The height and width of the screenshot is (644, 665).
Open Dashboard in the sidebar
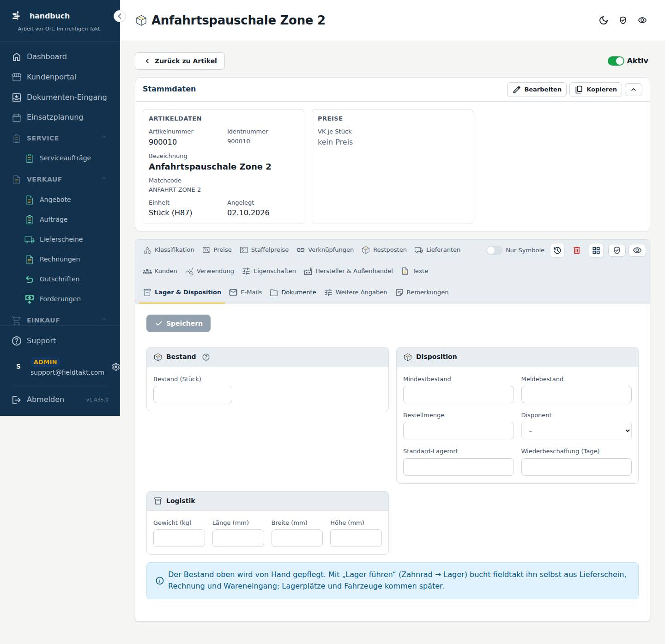coord(60,57)
